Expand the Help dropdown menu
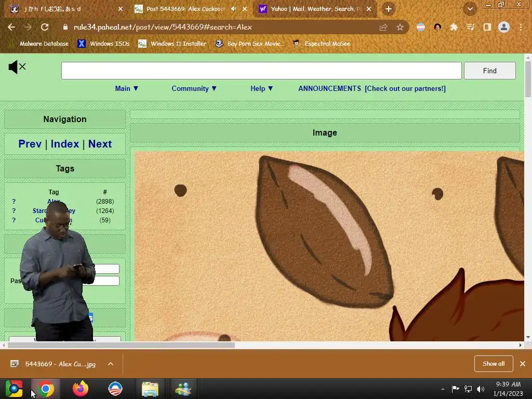The height and width of the screenshot is (399, 532). [x=262, y=88]
